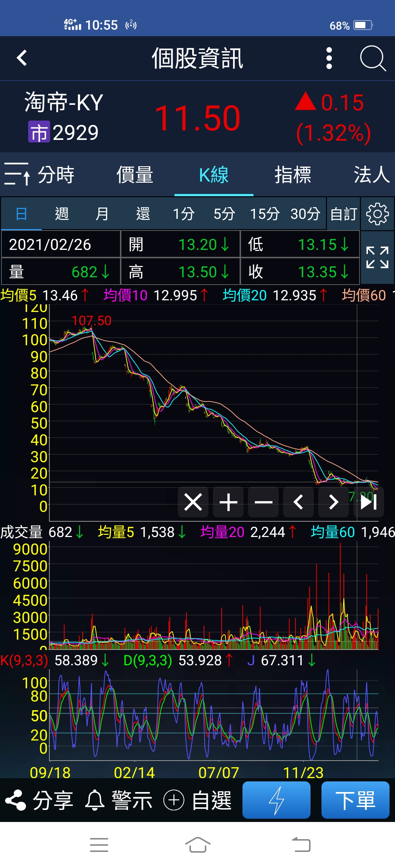Move crosshair to previous candle
The image size is (395, 868).
click(x=298, y=502)
